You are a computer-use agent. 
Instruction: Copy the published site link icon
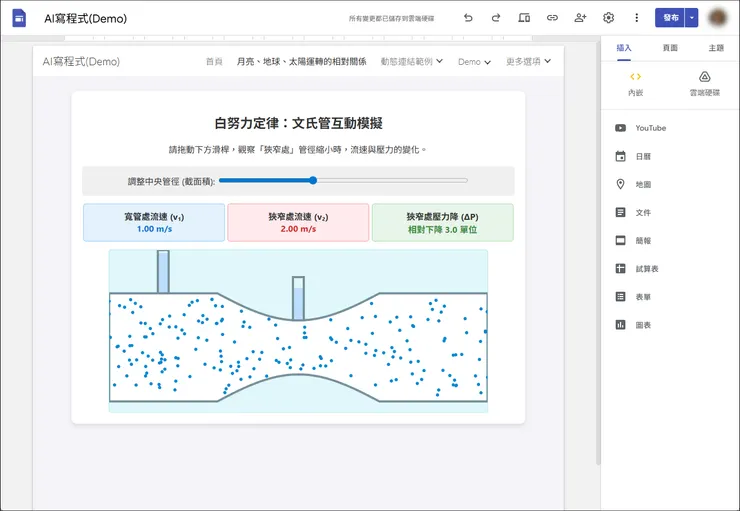click(x=552, y=18)
